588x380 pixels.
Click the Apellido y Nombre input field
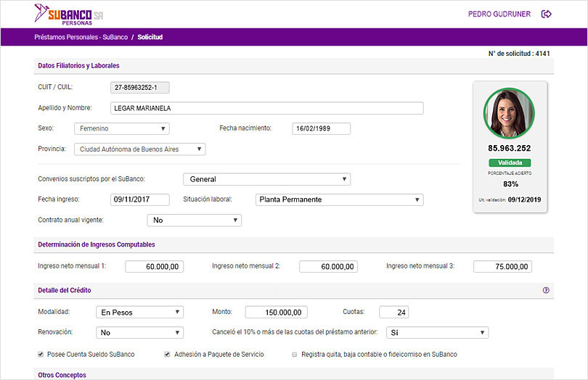click(267, 108)
